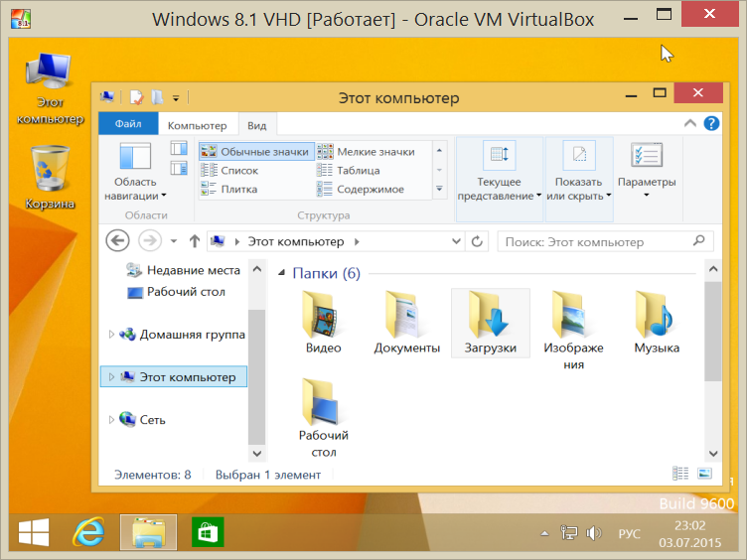Image resolution: width=747 pixels, height=560 pixels.
Task: Open Параметры folder options
Action: 647,171
